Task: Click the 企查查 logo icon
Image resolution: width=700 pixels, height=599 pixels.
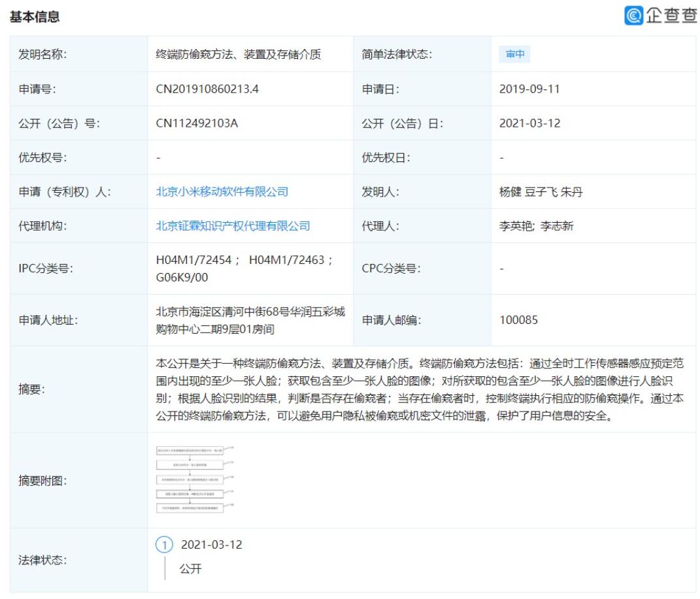Action: tap(633, 15)
